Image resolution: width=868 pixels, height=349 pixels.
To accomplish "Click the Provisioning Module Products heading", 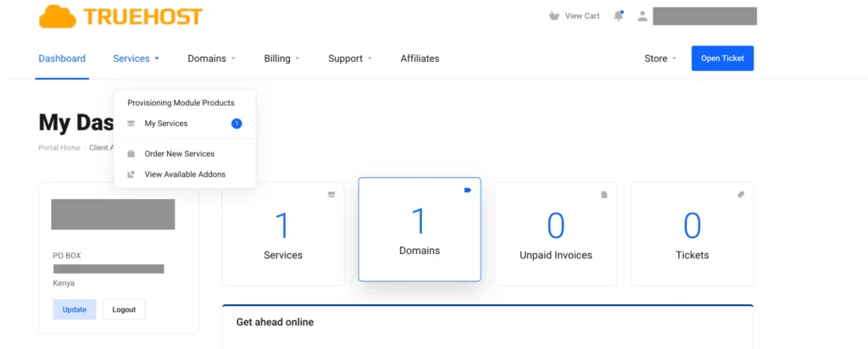I will click(181, 102).
